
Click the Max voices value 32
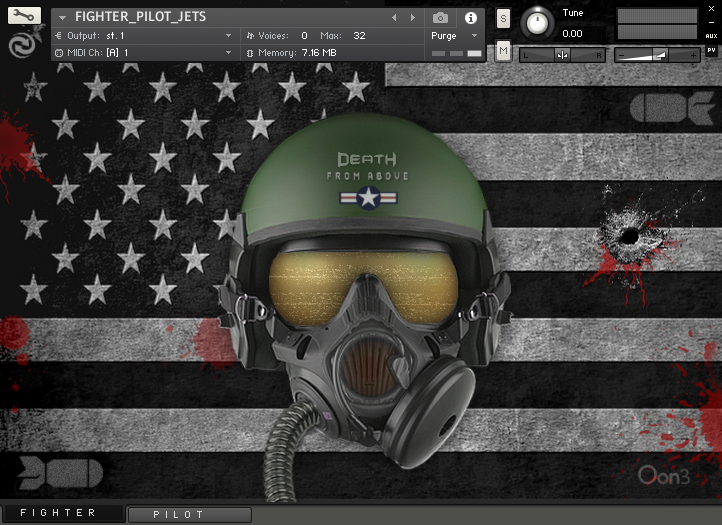[x=359, y=35]
